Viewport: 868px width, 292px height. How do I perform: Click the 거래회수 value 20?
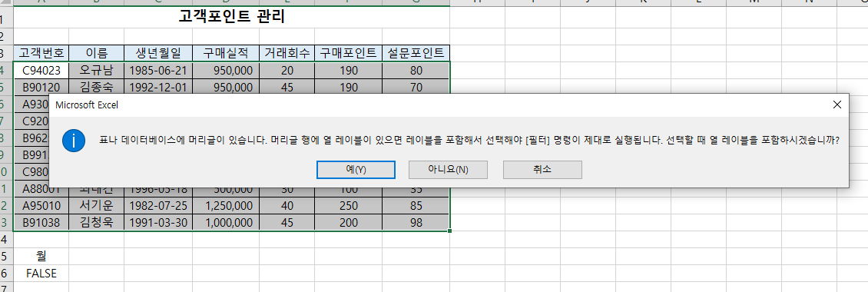(287, 71)
